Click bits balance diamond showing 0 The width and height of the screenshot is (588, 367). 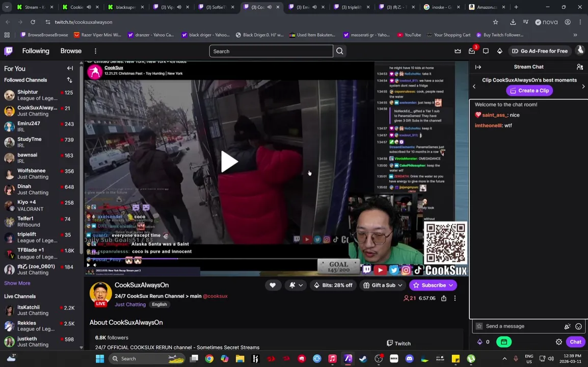[x=483, y=342]
